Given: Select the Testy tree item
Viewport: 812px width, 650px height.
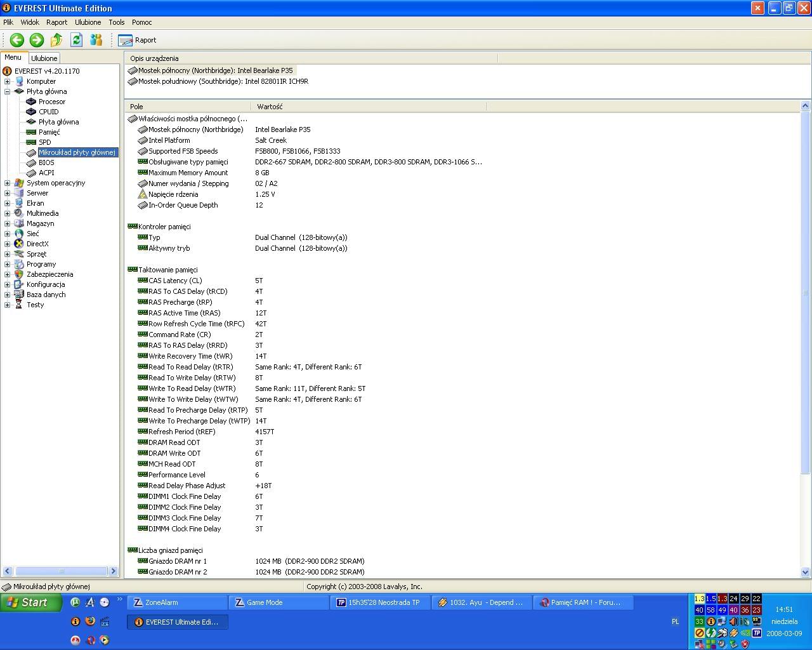Looking at the screenshot, I should pos(36,305).
